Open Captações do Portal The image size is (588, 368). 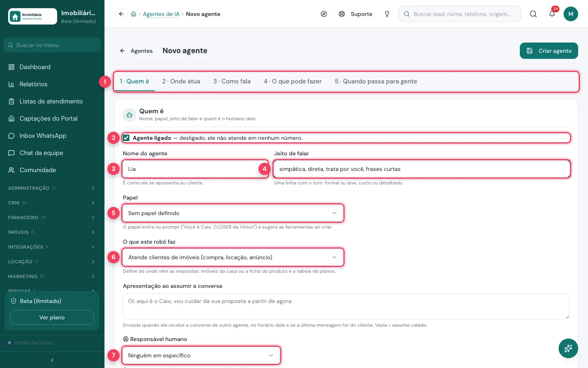click(52, 119)
